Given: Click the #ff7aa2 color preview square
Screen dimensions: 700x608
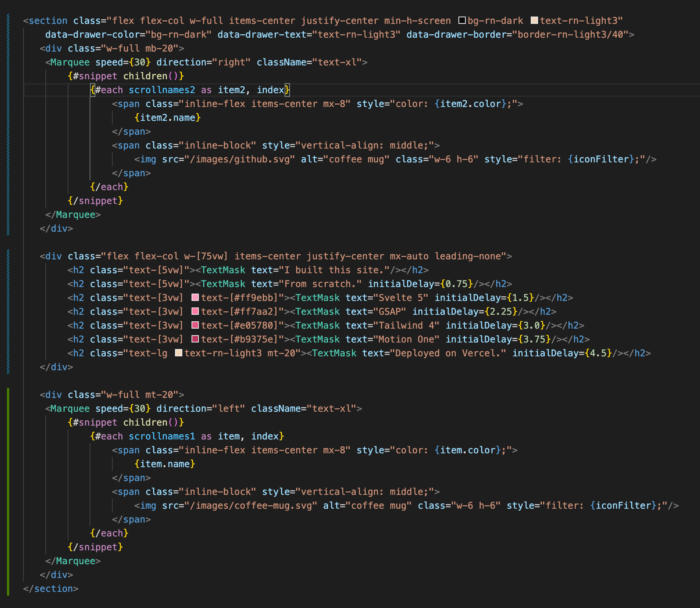Looking at the screenshot, I should tap(196, 311).
